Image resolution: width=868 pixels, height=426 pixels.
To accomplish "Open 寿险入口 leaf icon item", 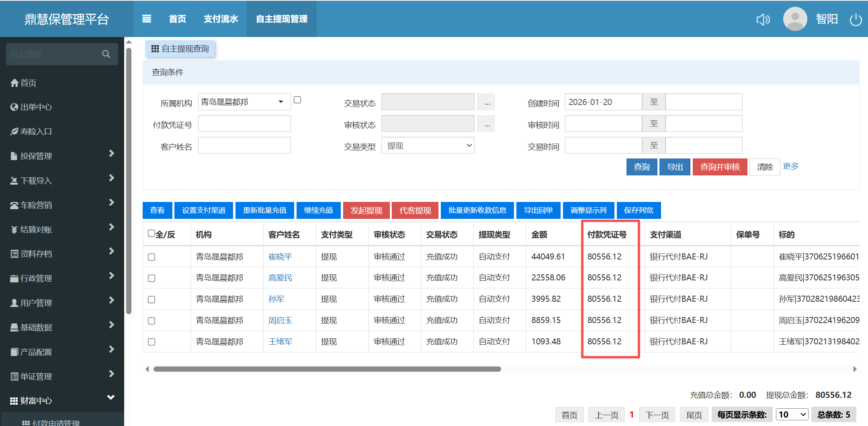I will tap(31, 132).
